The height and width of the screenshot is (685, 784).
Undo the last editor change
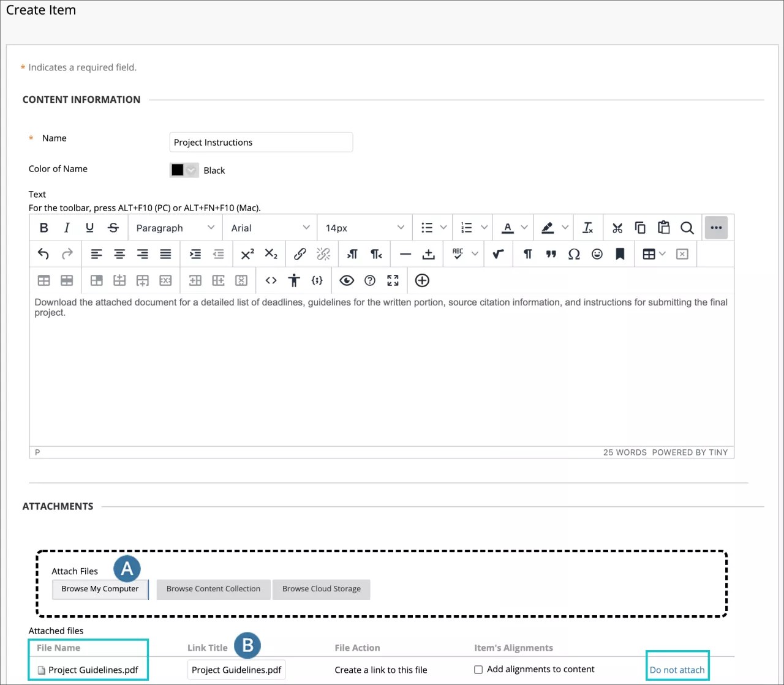pyautogui.click(x=43, y=253)
